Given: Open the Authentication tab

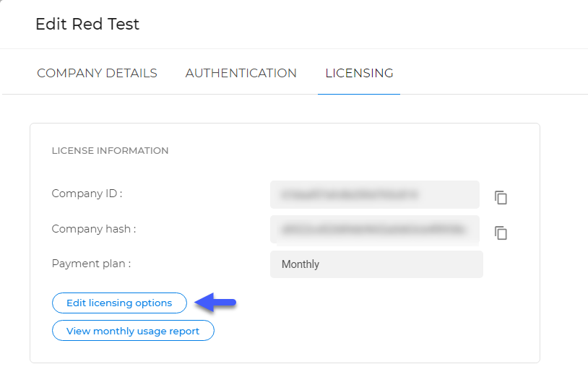Looking at the screenshot, I should [241, 73].
